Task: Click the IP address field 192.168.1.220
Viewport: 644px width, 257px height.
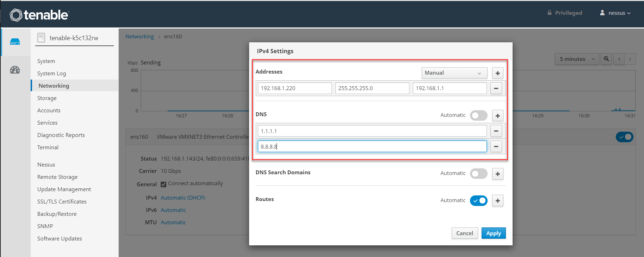Action: 295,88
